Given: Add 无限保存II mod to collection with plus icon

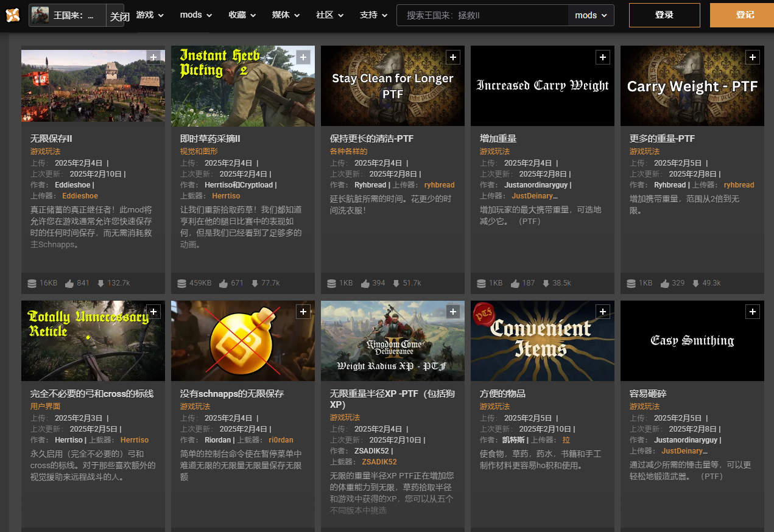Looking at the screenshot, I should [x=153, y=57].
